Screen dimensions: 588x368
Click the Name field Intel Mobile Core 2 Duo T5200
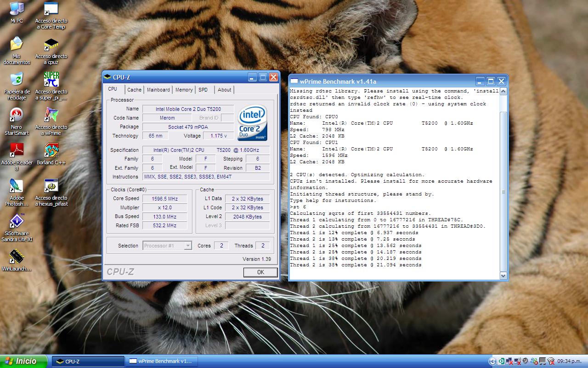(x=188, y=109)
